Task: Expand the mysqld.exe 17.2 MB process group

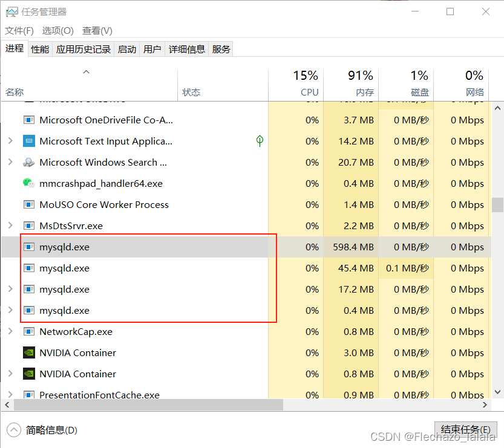Action: click(x=10, y=289)
